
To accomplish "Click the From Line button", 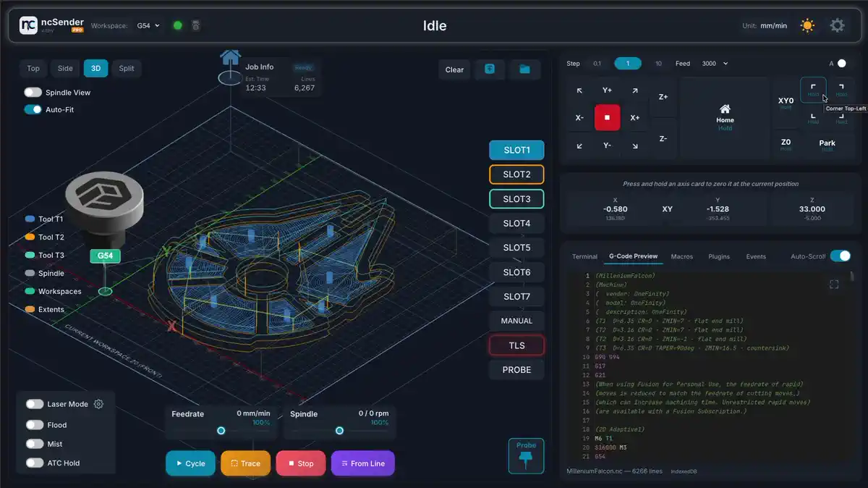I will pyautogui.click(x=363, y=463).
